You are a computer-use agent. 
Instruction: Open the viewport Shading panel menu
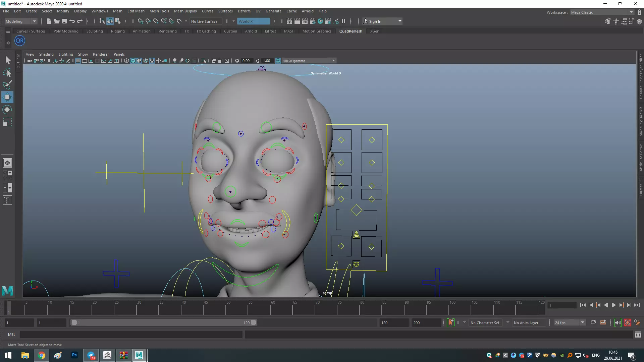(46, 54)
